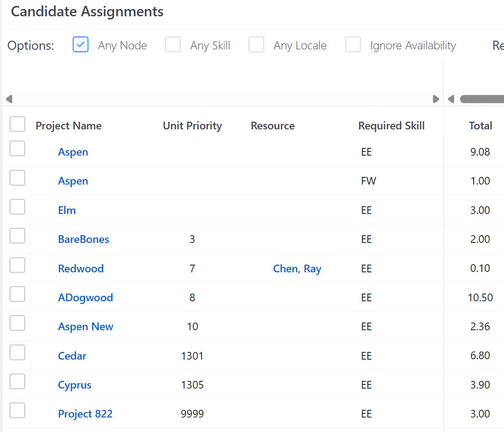Sort by the Total column header
Screen dimensions: 504x432
(480, 126)
